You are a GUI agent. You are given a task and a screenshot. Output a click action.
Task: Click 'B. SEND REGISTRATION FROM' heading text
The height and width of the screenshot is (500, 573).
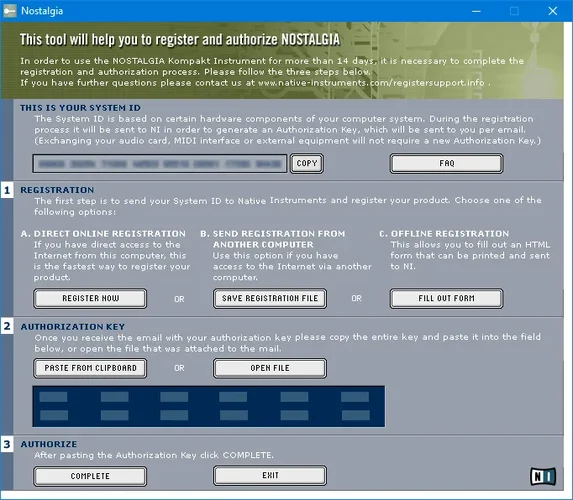273,234
